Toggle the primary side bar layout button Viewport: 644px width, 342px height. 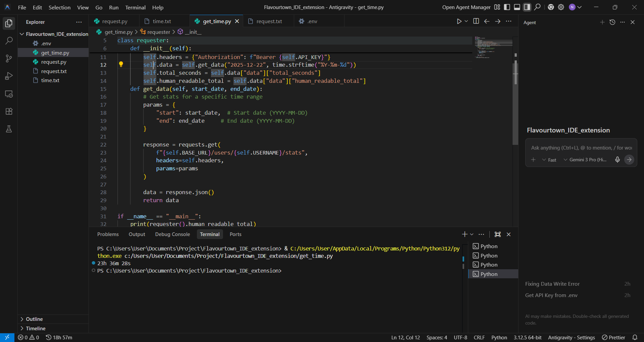pos(507,7)
